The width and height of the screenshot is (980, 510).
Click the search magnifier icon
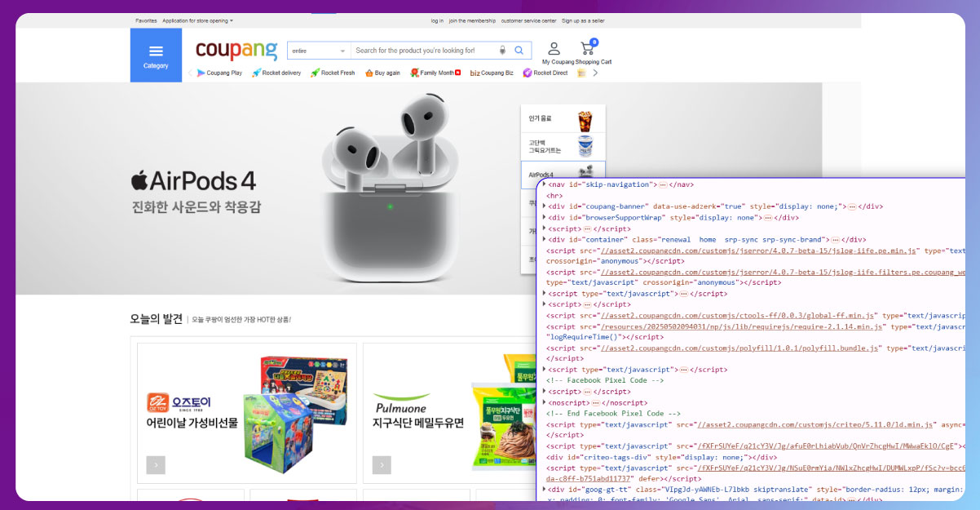(x=519, y=50)
